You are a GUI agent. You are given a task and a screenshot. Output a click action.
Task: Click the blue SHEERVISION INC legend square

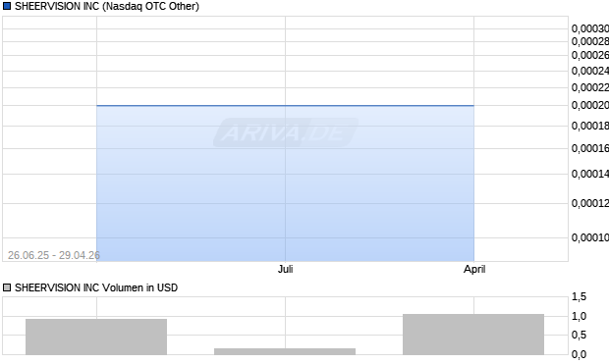[7, 6]
